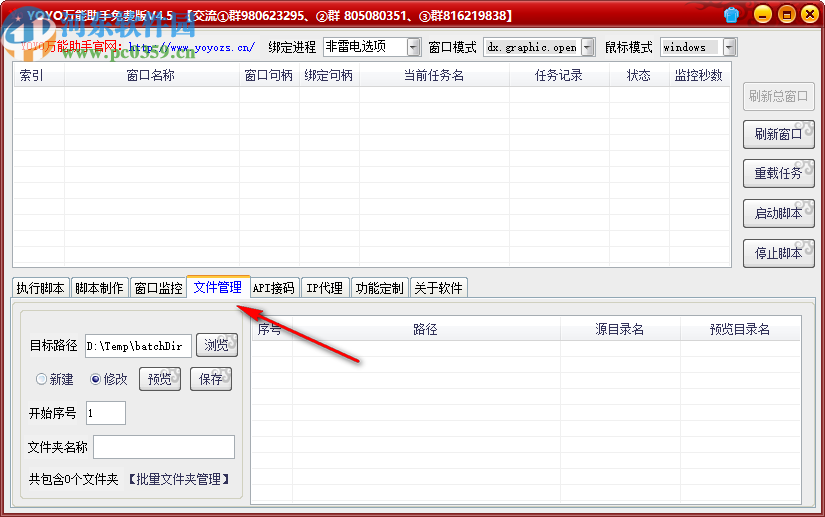825x517 pixels.
Task: Click the 窗口名称 column header
Action: (x=152, y=76)
